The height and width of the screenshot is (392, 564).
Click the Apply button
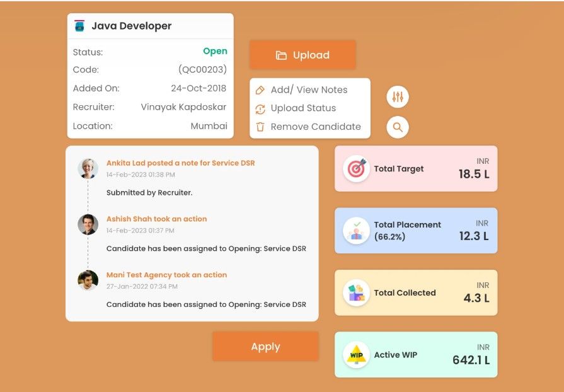[265, 347]
